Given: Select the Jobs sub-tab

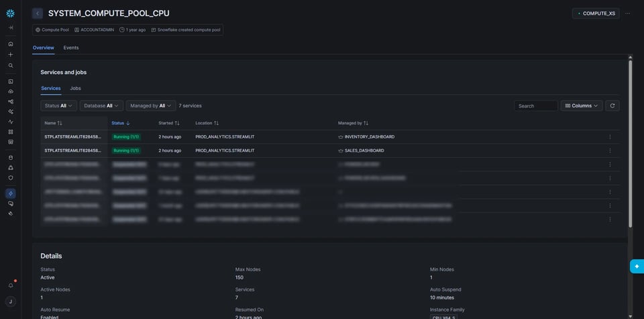Looking at the screenshot, I should (76, 89).
